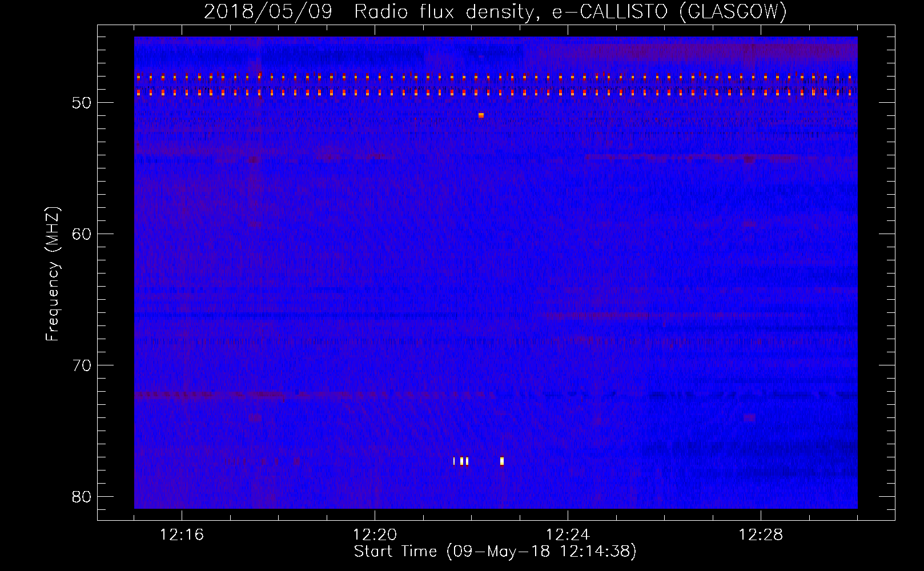Screen dimensions: 924x571
Task: Click the 60 frequency tick label
Action: 82,234
